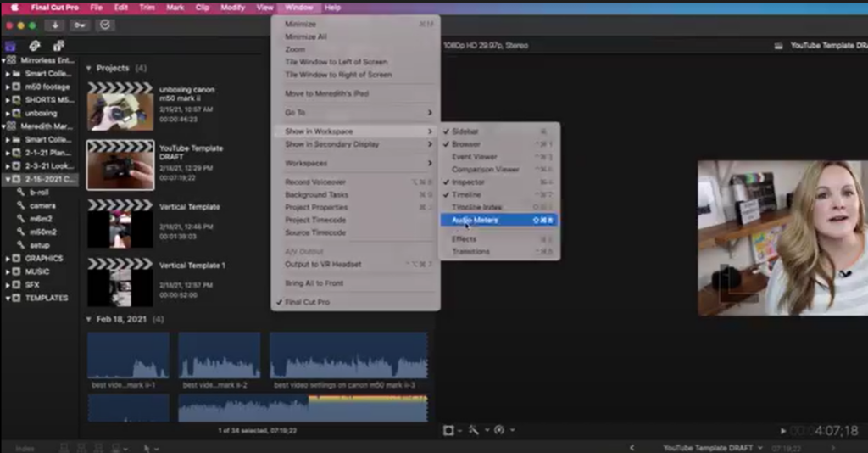The width and height of the screenshot is (868, 453).
Task: Expand the GRAPHICS event
Action: point(8,259)
